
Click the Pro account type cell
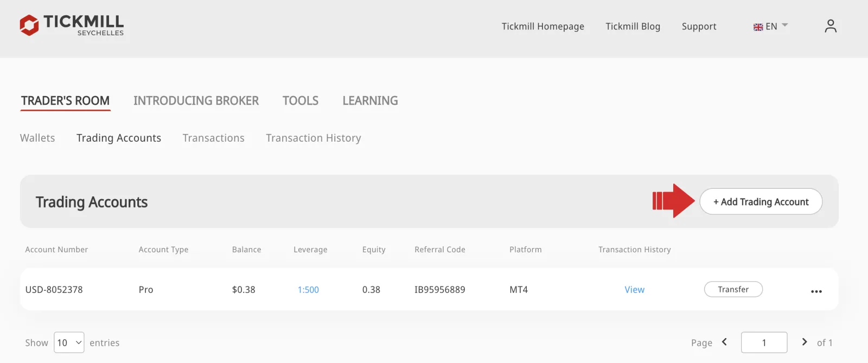tap(145, 290)
